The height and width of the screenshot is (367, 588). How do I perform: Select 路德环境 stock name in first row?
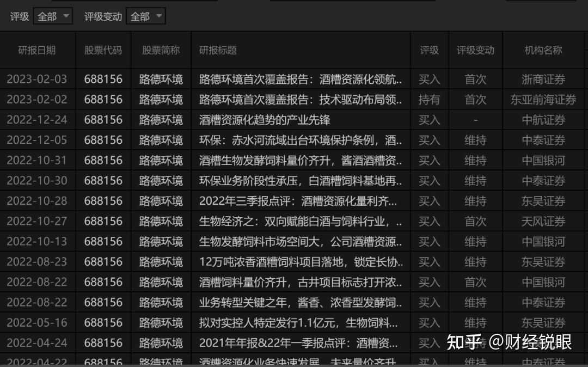[161, 79]
